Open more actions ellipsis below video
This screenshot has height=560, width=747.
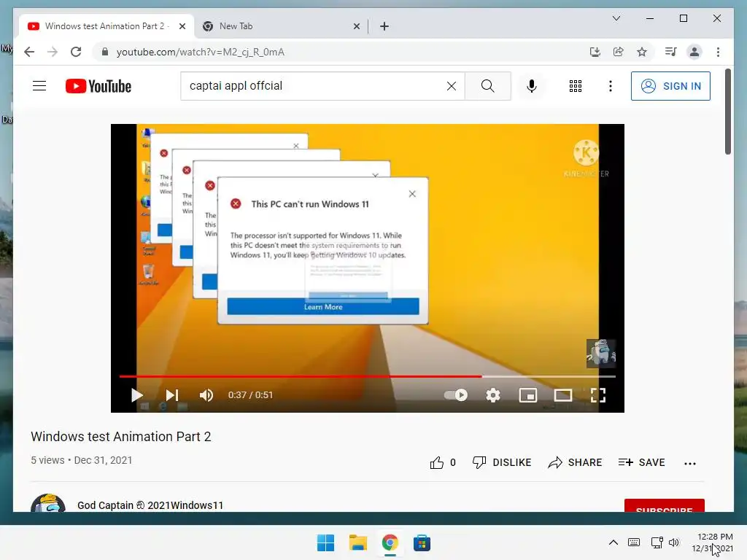(690, 463)
